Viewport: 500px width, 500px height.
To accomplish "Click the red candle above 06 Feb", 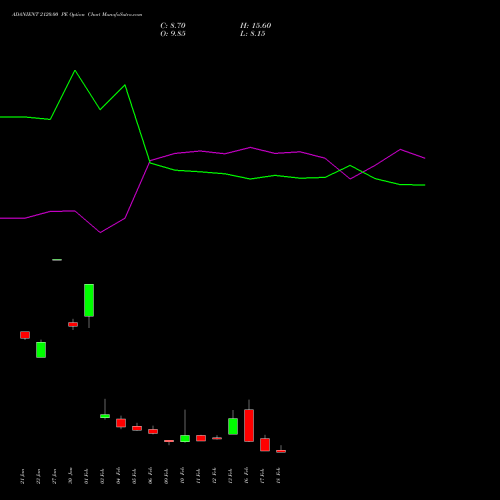I will pos(153,431).
